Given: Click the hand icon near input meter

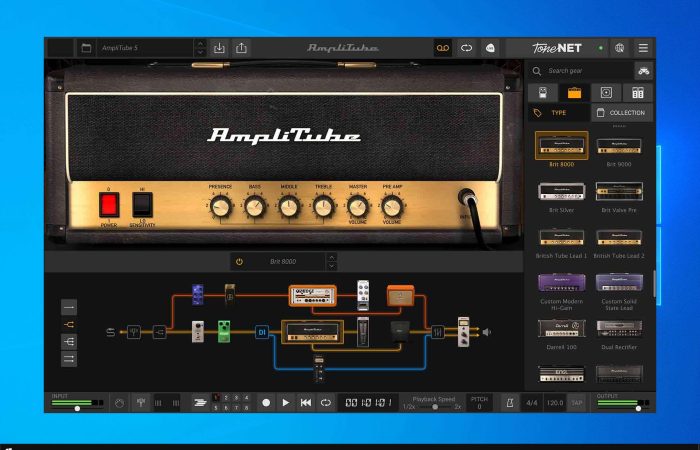Looking at the screenshot, I should (119, 403).
